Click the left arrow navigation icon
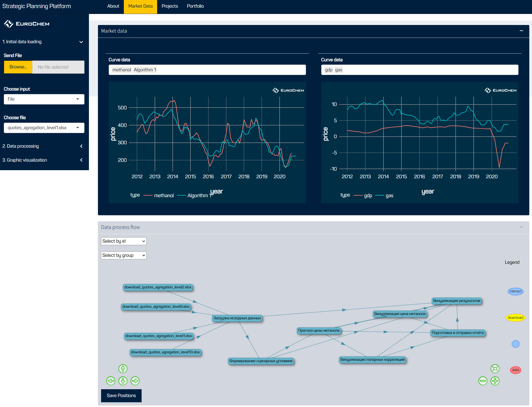 pyautogui.click(x=111, y=381)
